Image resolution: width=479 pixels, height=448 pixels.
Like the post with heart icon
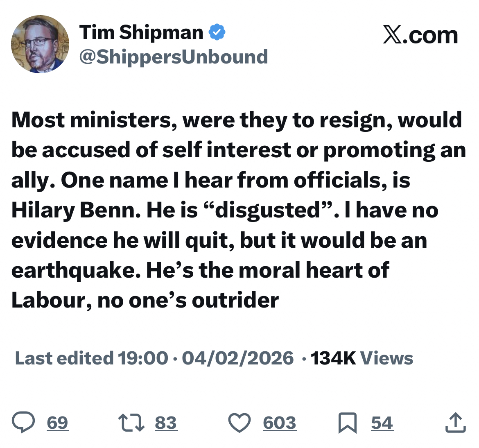(x=239, y=423)
